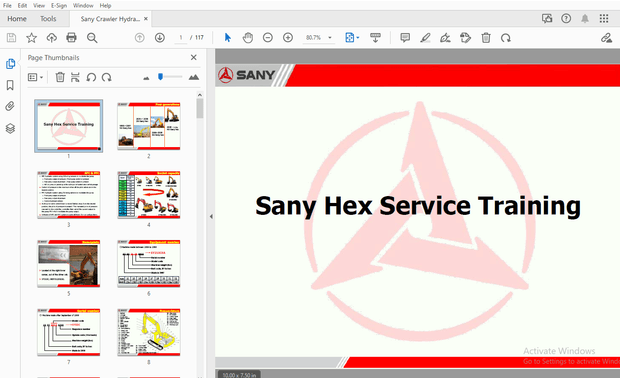Screen dimensions: 620x378
Task: Select page 3 thumbnail
Action: click(x=68, y=195)
